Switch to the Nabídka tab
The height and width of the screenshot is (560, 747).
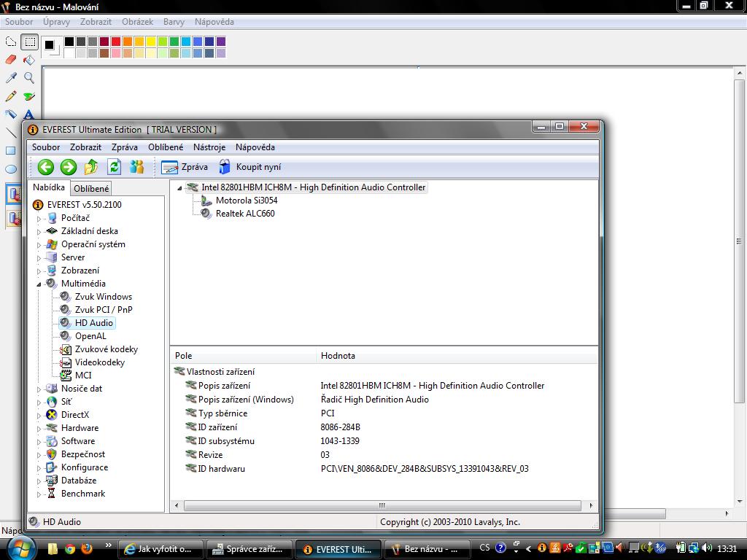[49, 187]
